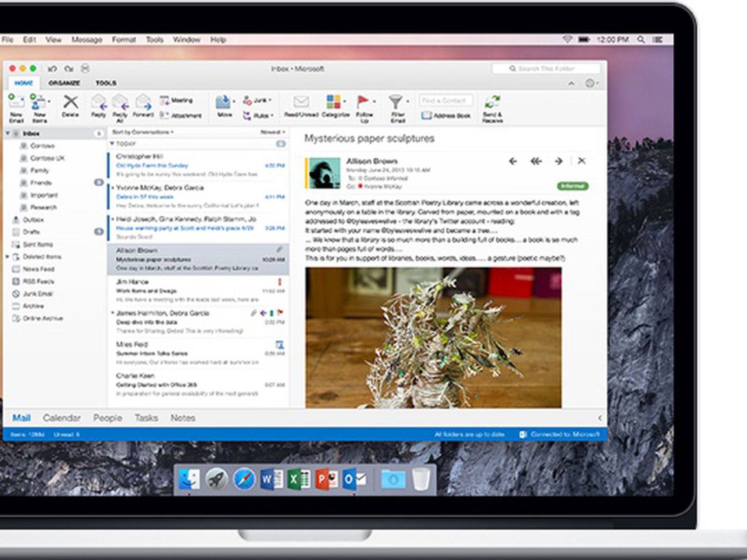747x560 pixels.
Task: Click the Reply All icon
Action: (x=120, y=103)
